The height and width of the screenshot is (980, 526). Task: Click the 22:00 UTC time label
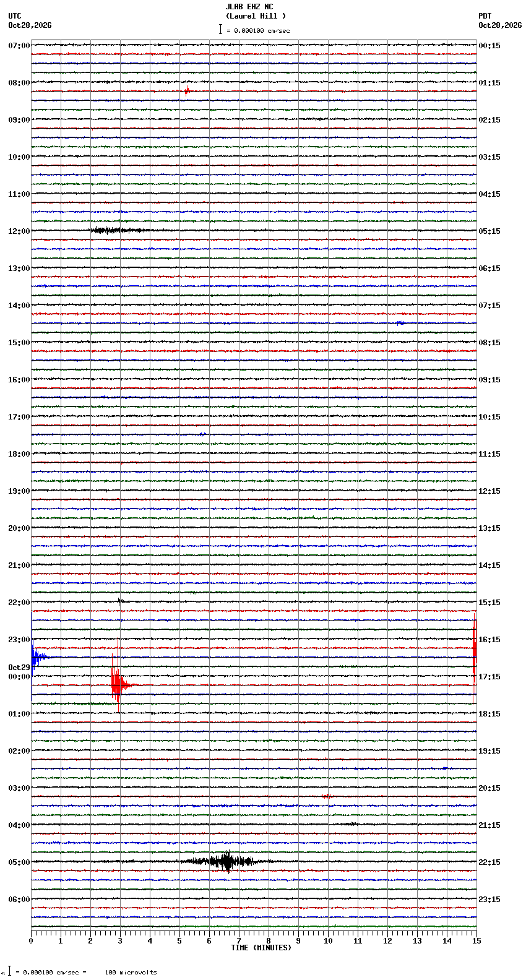(19, 603)
